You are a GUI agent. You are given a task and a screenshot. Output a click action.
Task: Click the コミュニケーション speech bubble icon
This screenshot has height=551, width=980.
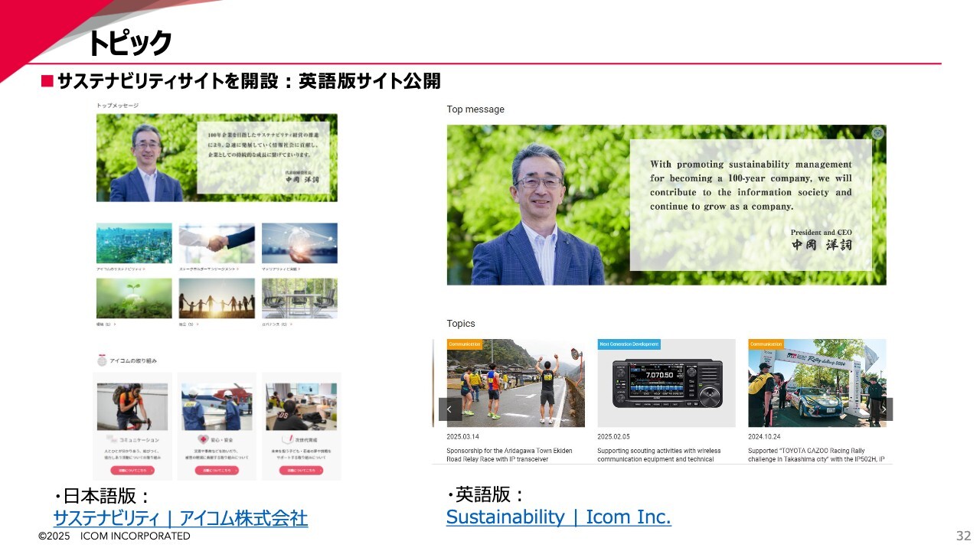pyautogui.click(x=113, y=440)
